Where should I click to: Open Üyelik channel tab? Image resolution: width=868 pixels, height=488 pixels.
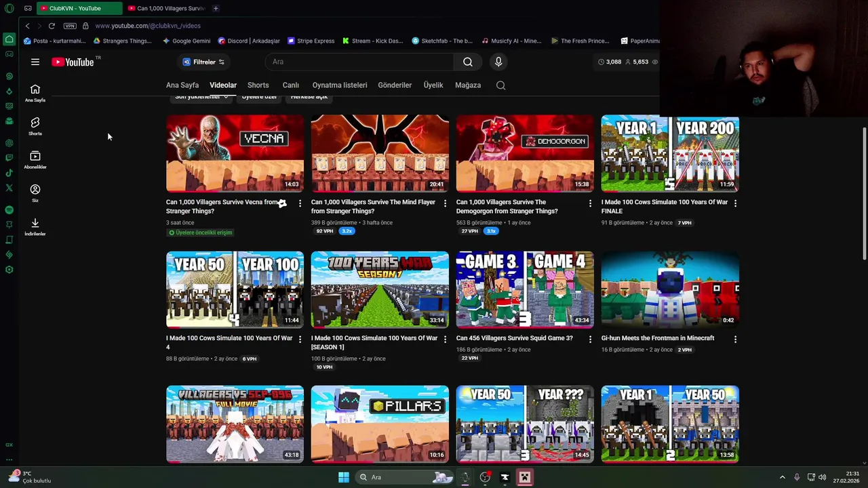coord(433,85)
